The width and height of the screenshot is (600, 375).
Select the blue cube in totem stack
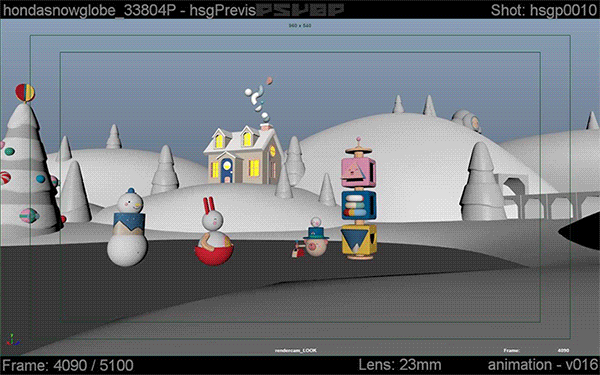(x=359, y=205)
